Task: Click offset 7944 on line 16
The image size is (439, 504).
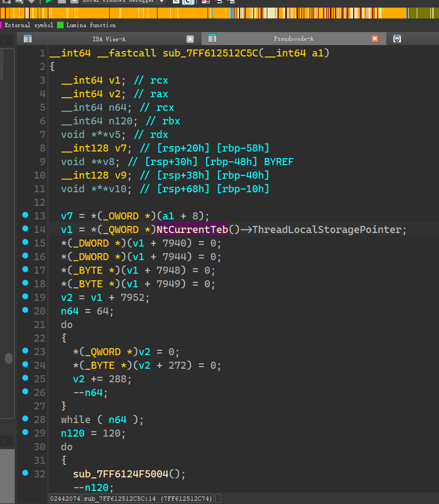Action: point(174,256)
